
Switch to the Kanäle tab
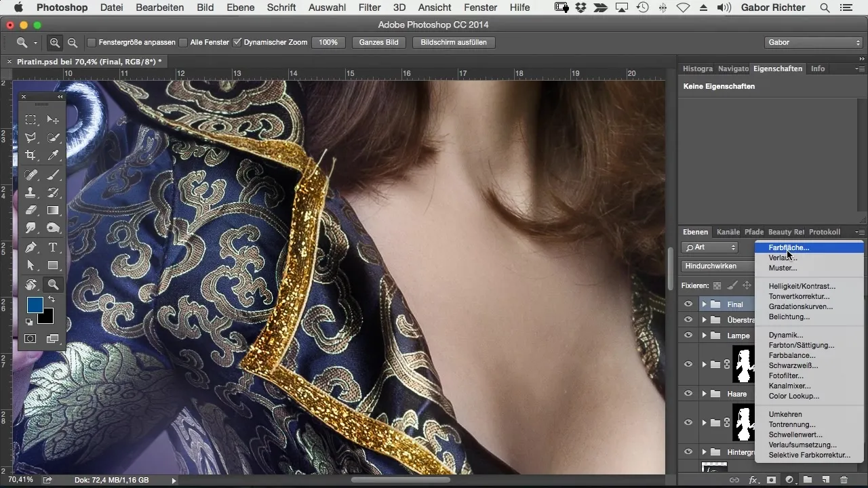tap(728, 232)
